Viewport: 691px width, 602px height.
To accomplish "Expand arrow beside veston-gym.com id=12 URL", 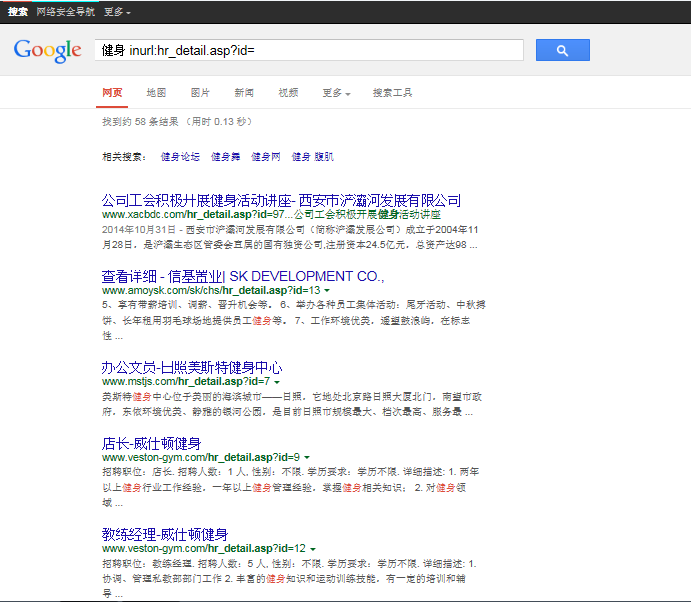I will pos(312,549).
